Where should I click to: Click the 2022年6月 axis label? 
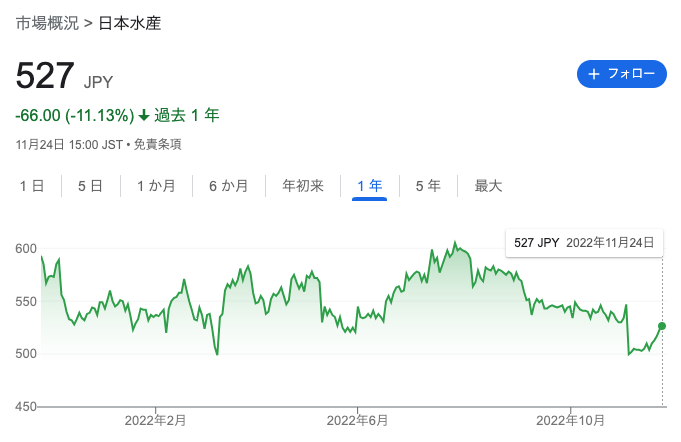[357, 420]
